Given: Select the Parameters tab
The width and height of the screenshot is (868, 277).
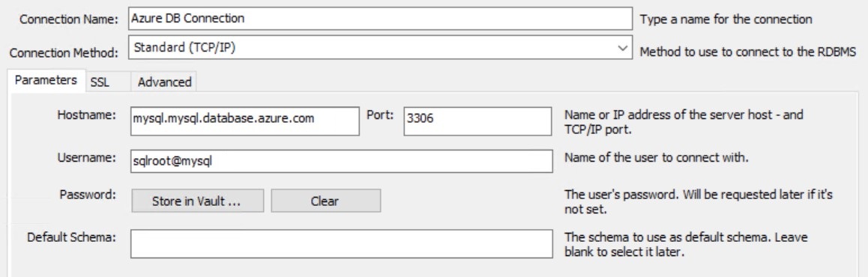Looking at the screenshot, I should 46,80.
